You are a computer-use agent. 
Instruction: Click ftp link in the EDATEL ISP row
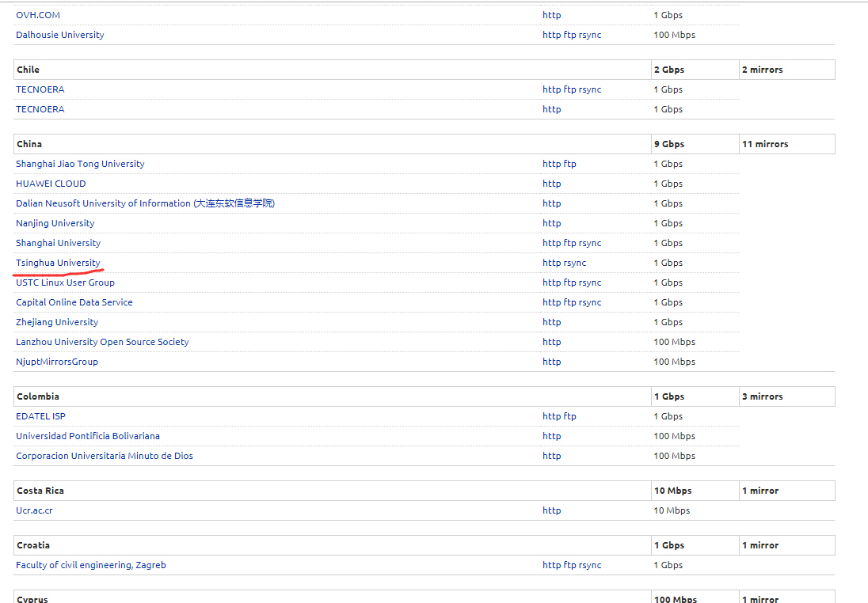569,416
